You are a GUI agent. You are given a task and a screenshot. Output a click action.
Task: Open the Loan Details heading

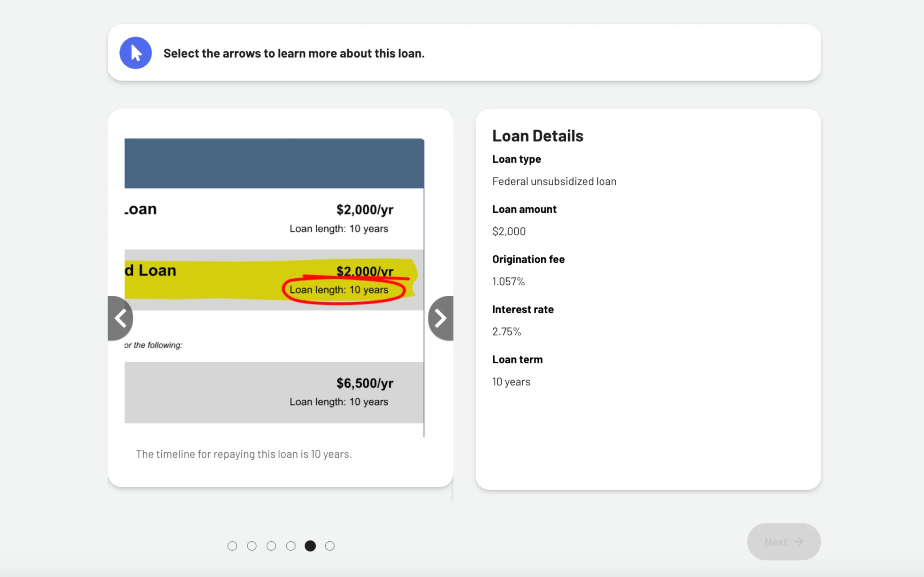coord(537,135)
